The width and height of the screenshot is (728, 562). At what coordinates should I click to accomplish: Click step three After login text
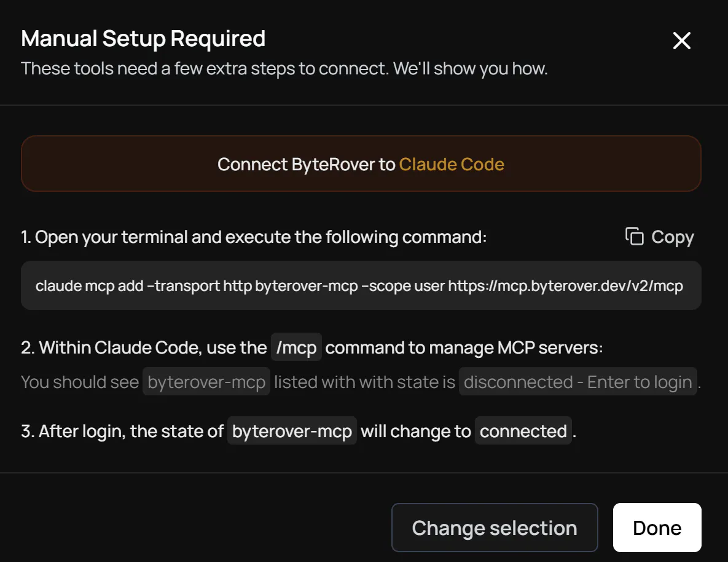coord(122,432)
